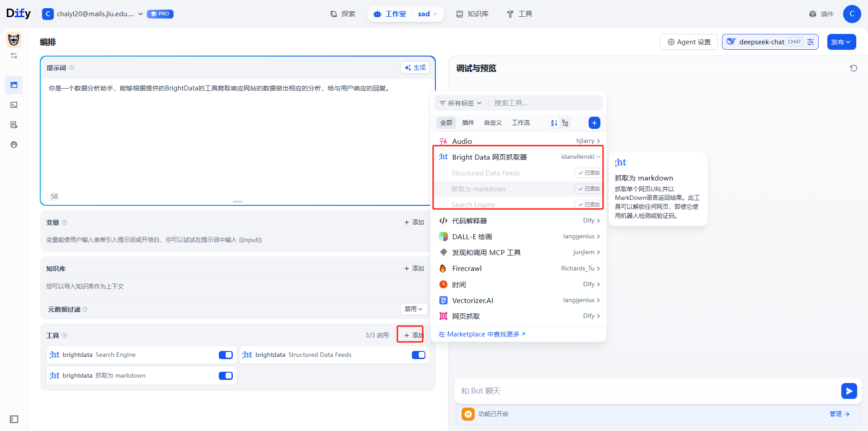This screenshot has width=868, height=431.
Task: Open the 所有标签 filter dropdown
Action: [461, 103]
